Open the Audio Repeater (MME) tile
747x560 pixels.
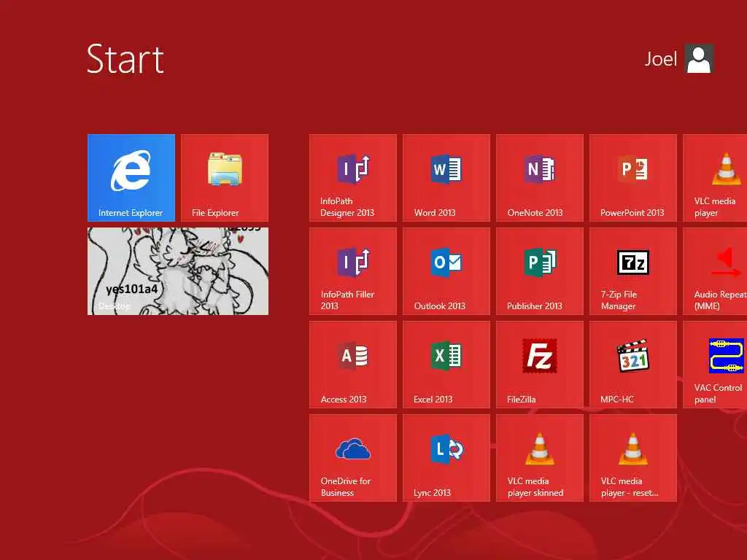(x=715, y=271)
